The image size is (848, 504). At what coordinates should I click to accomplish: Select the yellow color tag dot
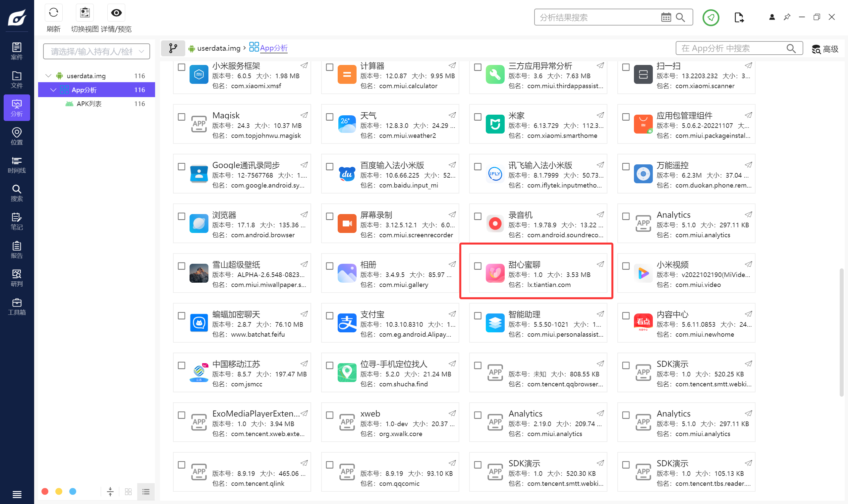coord(59,491)
